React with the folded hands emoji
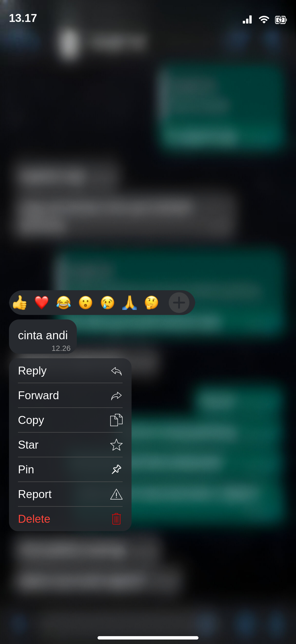This screenshot has height=644, width=296. (129, 302)
